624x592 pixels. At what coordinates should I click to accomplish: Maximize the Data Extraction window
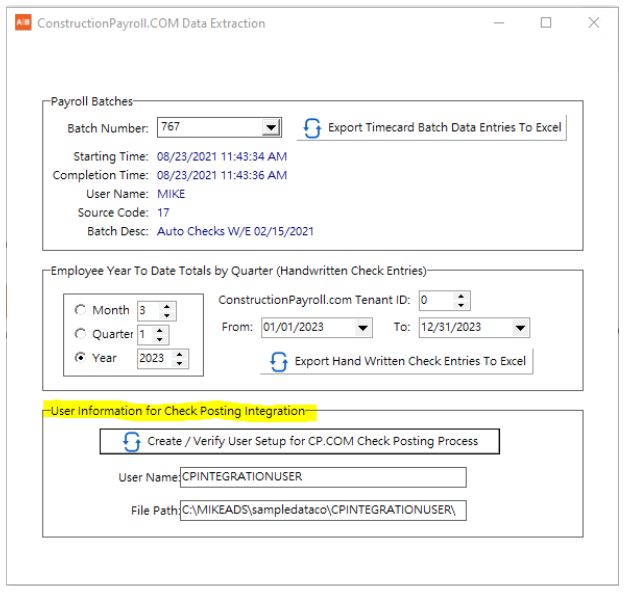[x=546, y=23]
